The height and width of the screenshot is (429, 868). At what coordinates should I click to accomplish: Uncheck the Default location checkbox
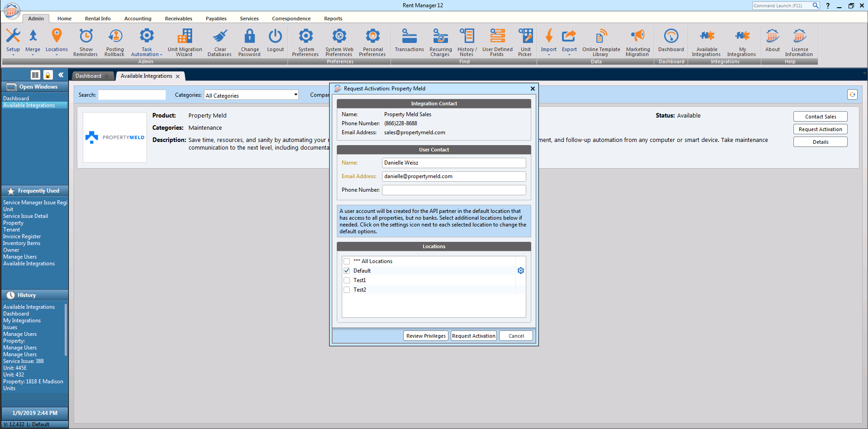[x=347, y=271]
